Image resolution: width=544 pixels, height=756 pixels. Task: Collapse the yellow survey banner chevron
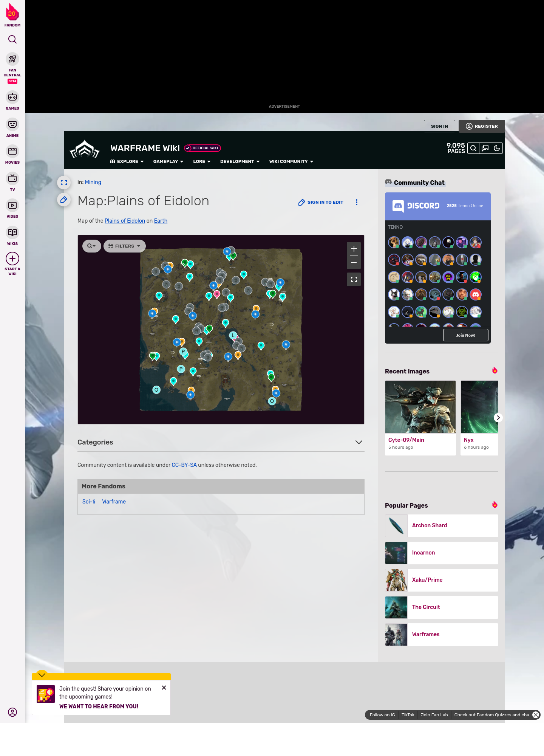coord(42,675)
